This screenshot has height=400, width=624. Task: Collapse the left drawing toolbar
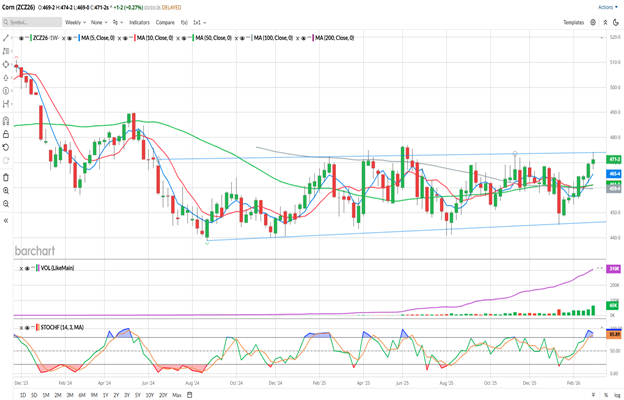pos(6,220)
